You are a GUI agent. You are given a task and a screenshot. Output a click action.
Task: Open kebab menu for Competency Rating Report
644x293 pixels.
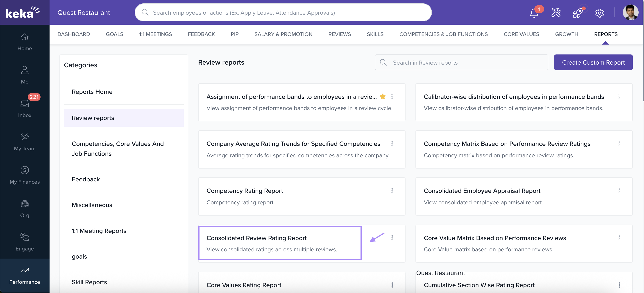click(392, 191)
